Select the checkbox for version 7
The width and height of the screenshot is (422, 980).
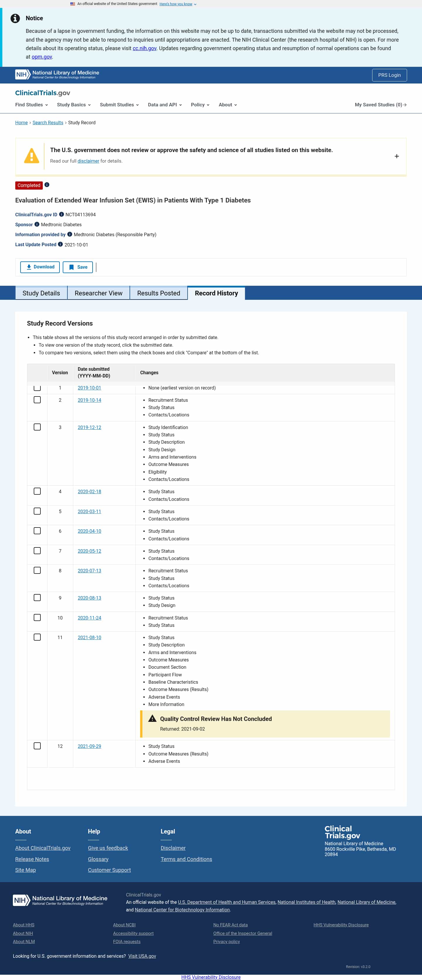(x=37, y=550)
